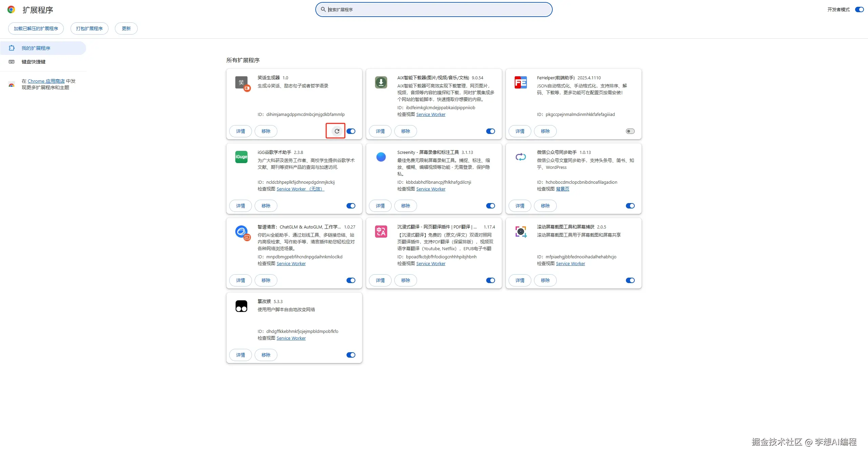This screenshot has height=458, width=868.
Task: Click the Screenity blue circle icon
Action: click(381, 157)
